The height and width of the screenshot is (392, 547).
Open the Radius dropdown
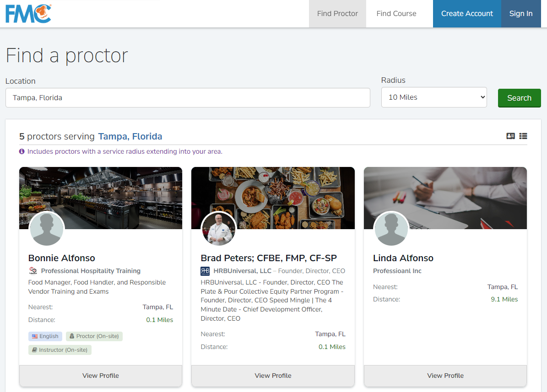tap(433, 97)
